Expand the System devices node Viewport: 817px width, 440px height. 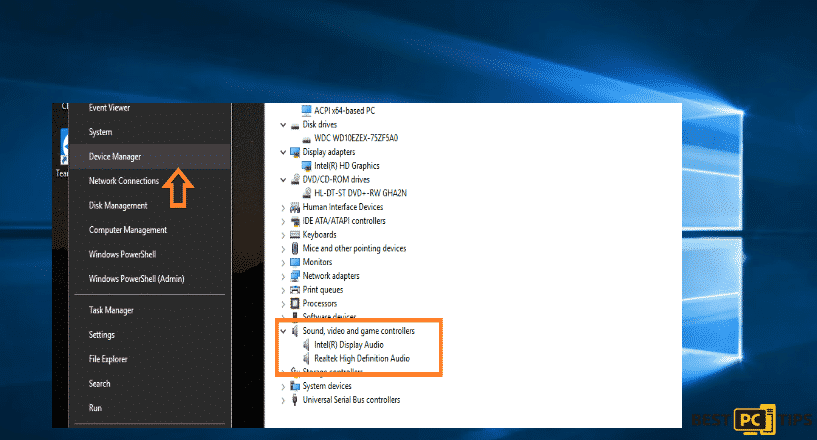283,386
